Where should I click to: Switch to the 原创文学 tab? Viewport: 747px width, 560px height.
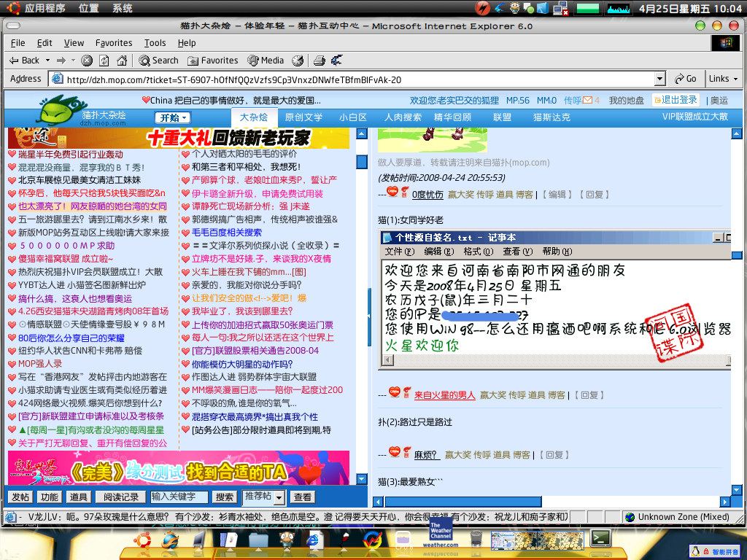point(304,117)
